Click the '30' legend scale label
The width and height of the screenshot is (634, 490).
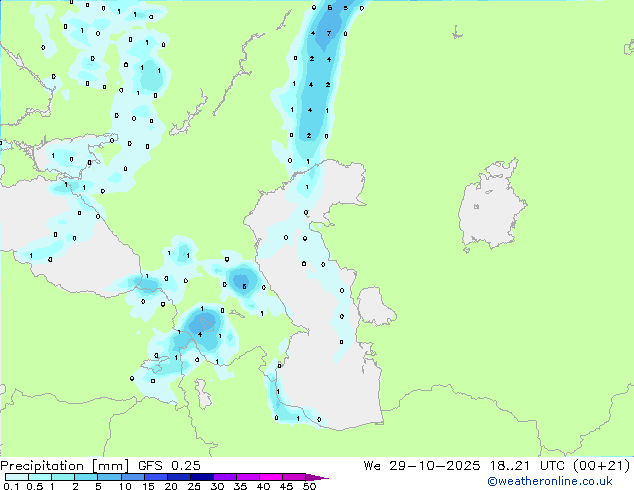(217, 486)
